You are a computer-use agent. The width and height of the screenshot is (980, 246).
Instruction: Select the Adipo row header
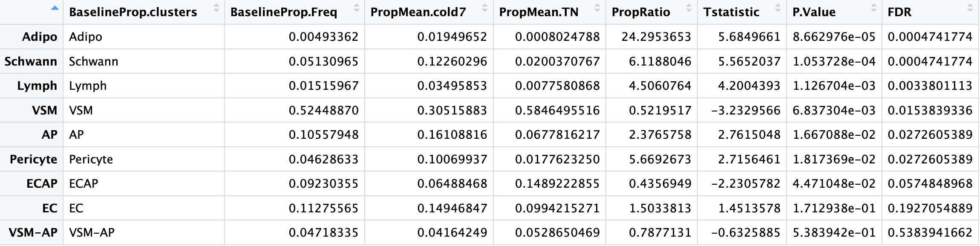click(x=39, y=37)
